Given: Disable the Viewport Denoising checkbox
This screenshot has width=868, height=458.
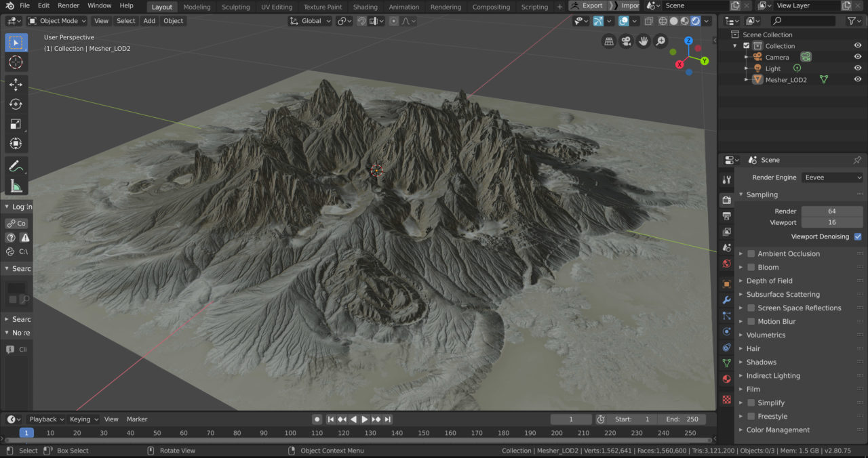Looking at the screenshot, I should (x=858, y=236).
